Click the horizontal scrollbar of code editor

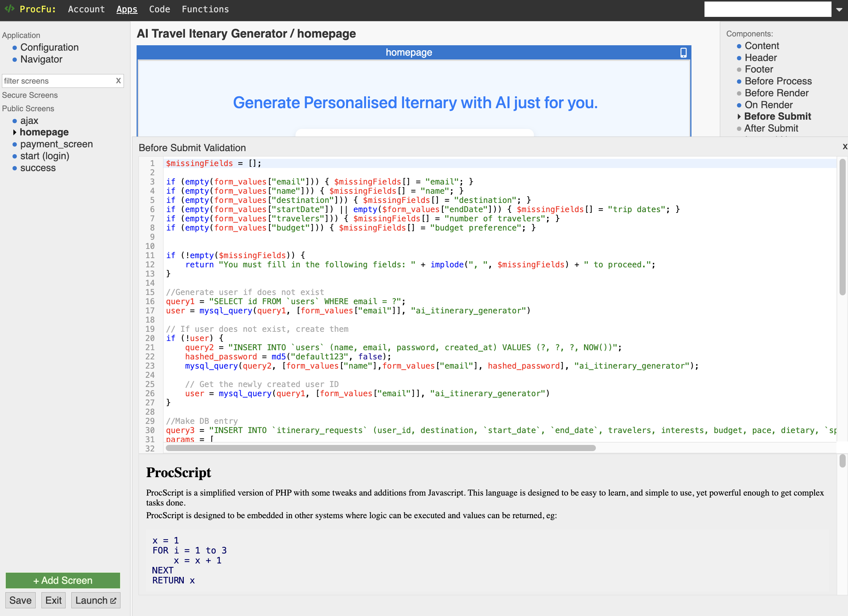381,448
